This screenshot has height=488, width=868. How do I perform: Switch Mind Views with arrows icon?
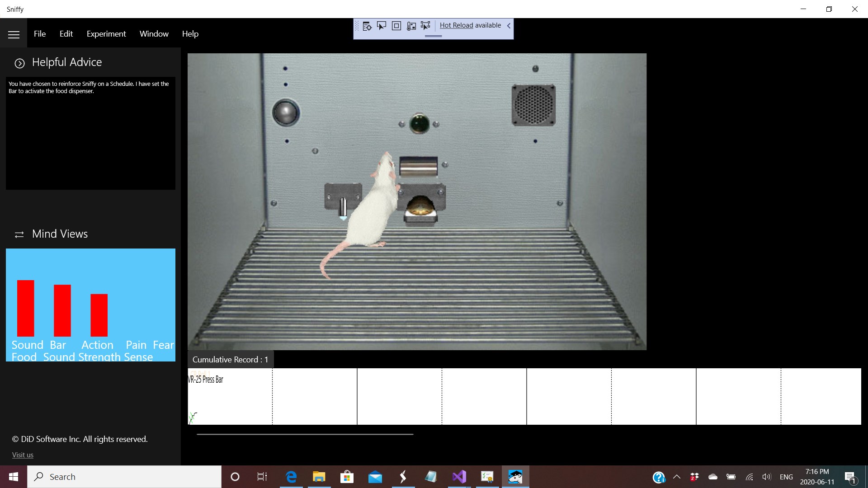19,235
